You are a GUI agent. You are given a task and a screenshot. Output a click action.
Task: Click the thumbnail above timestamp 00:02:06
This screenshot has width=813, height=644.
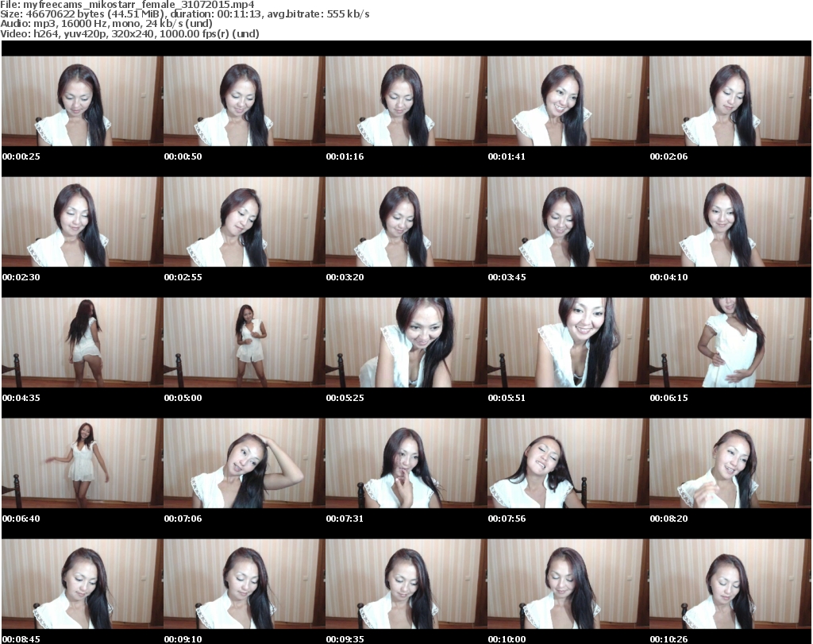coord(730,101)
